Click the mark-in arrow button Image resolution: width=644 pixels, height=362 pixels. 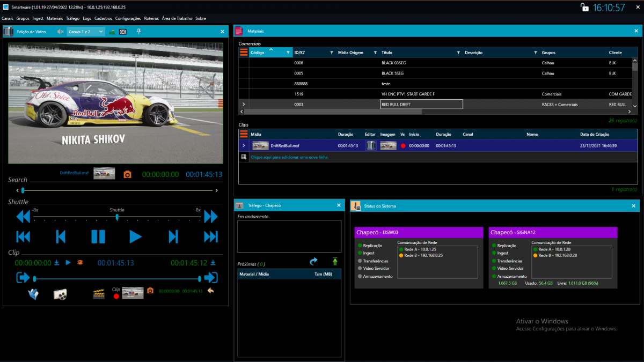[x=23, y=278]
